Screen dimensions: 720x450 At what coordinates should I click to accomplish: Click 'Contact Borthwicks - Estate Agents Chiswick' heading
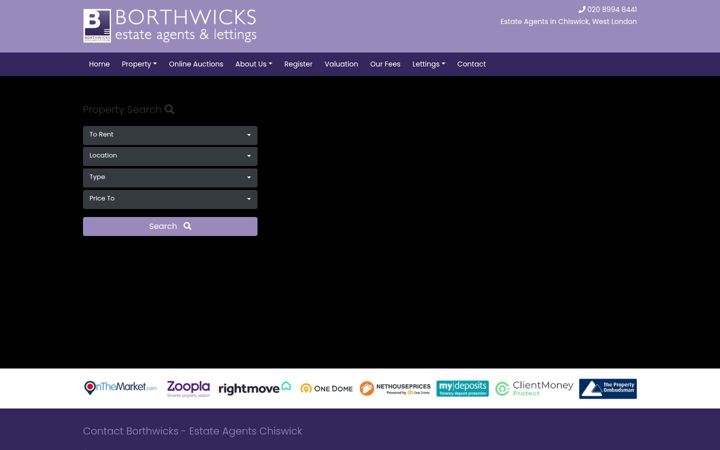click(x=192, y=431)
